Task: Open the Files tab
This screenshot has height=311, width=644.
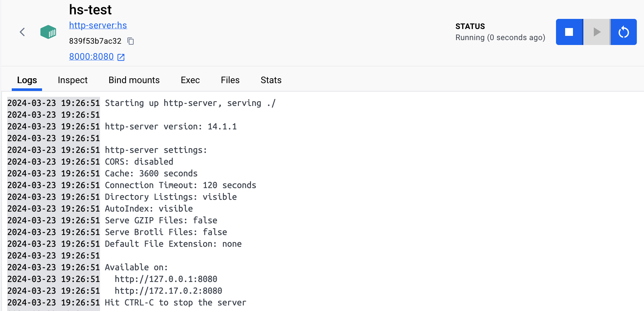Action: [x=230, y=80]
